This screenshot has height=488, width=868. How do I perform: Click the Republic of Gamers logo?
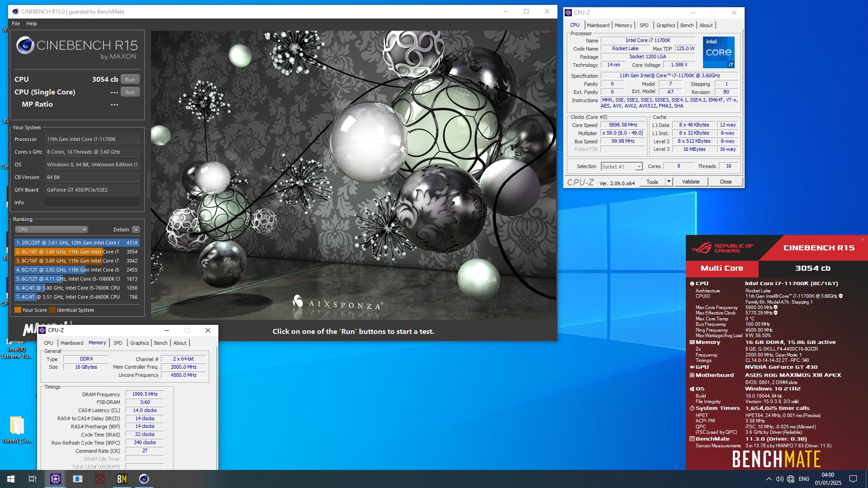pos(722,248)
